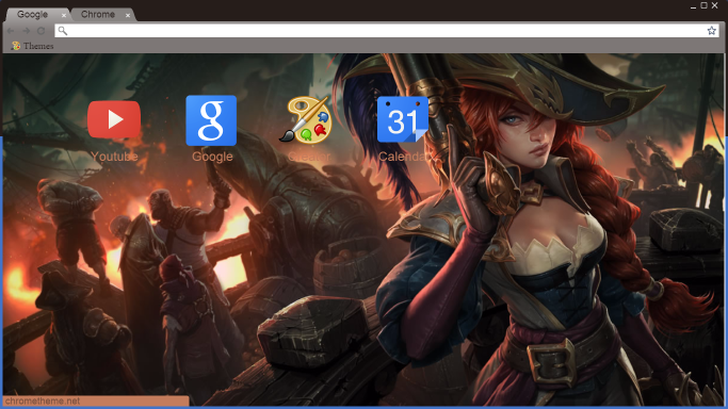
Task: Reload the page with refresh icon
Action: coord(41,31)
